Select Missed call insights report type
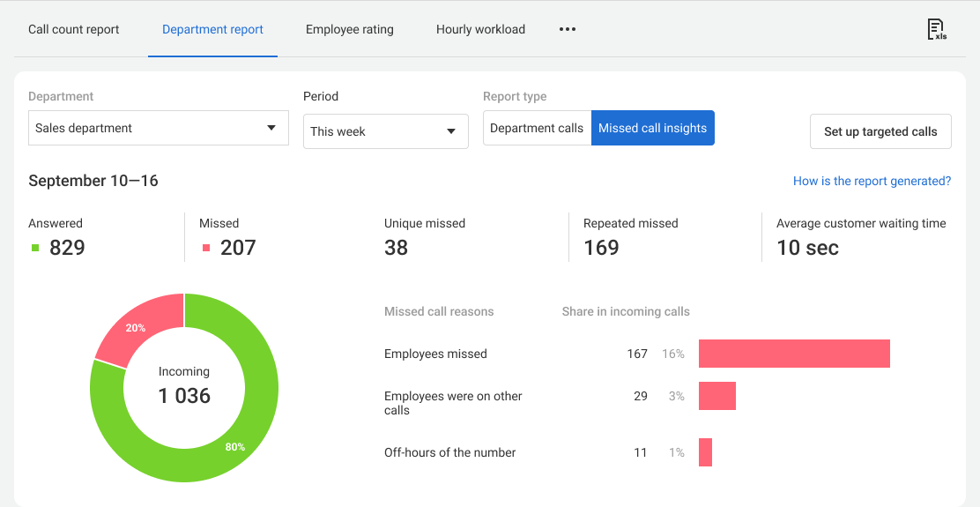The image size is (980, 507). click(652, 128)
